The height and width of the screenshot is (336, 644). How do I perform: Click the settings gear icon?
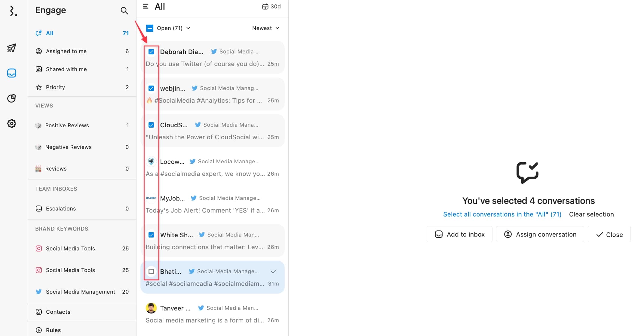[12, 123]
